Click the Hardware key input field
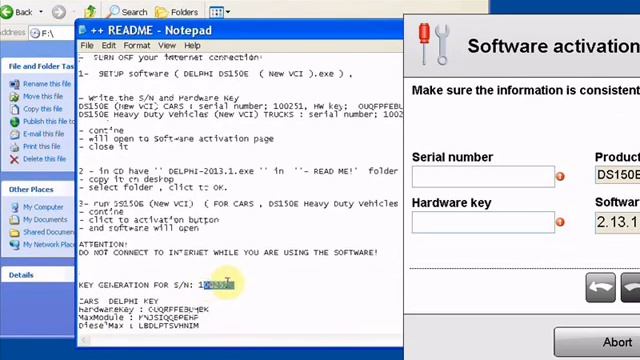 tap(483, 222)
